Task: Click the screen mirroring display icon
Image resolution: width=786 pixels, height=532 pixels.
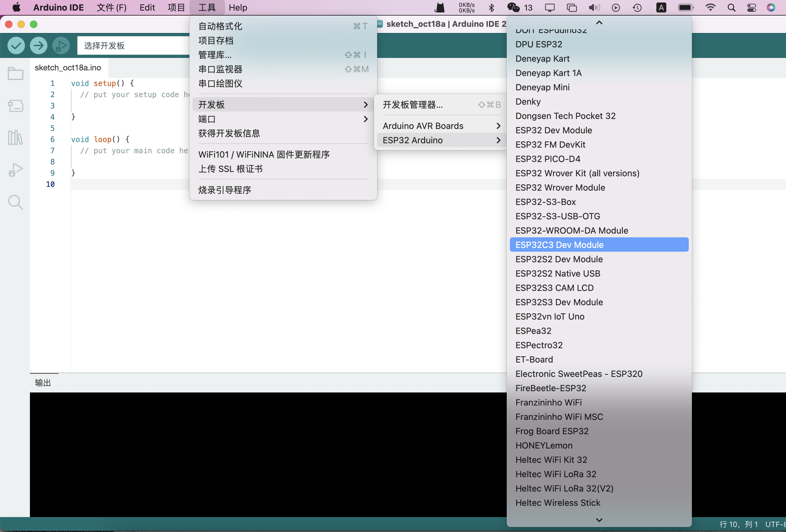Action: pyautogui.click(x=549, y=7)
